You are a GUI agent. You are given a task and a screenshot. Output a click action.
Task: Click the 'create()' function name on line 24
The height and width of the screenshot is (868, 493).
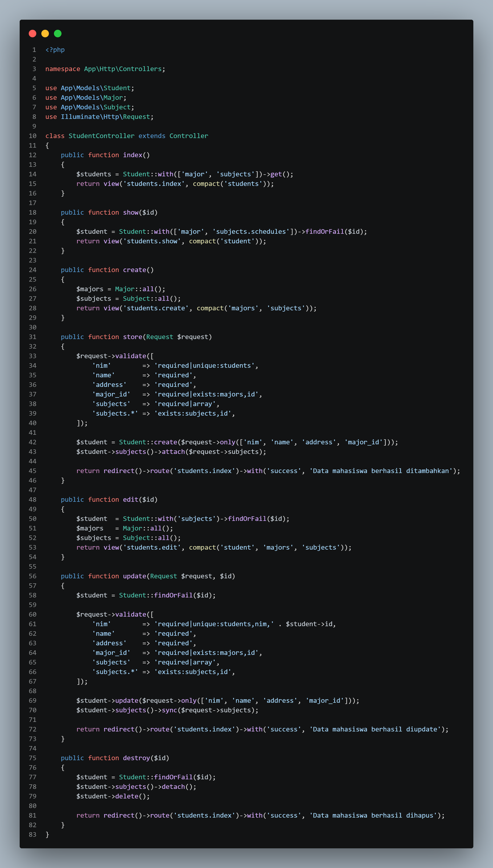pos(138,270)
